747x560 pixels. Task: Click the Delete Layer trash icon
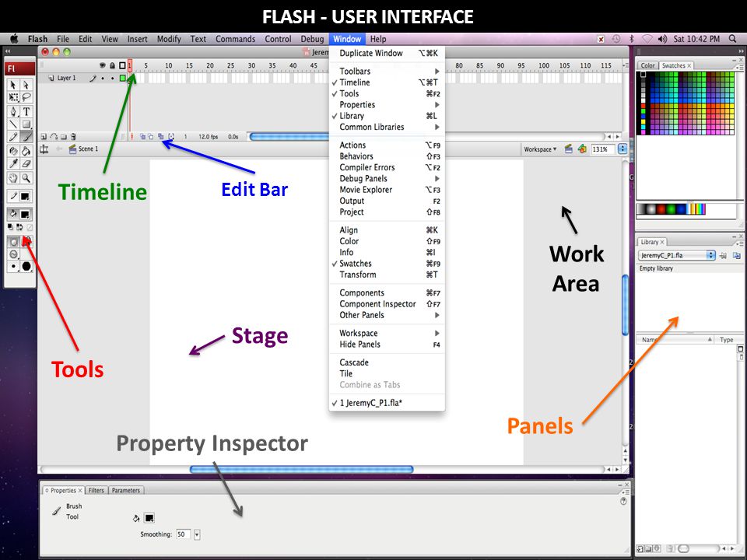73,137
